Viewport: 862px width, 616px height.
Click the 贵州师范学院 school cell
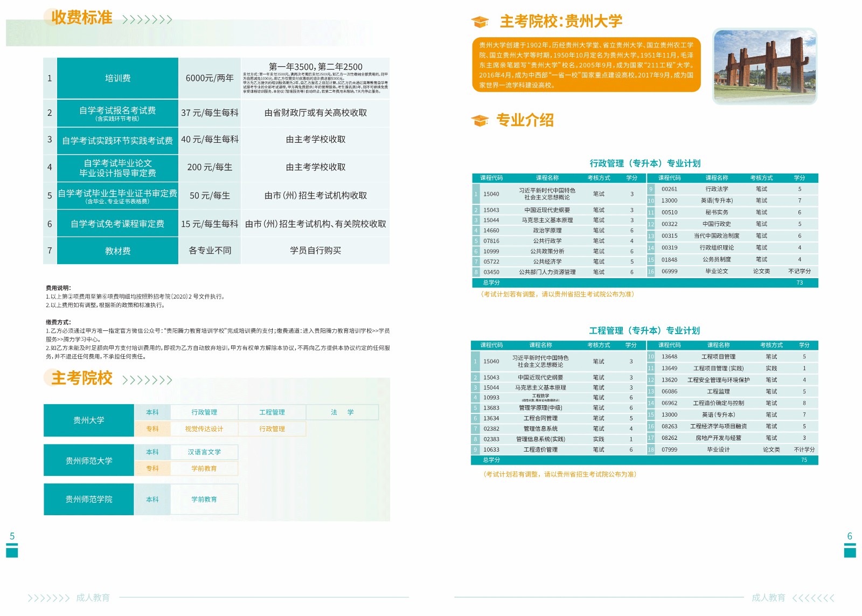(x=89, y=500)
